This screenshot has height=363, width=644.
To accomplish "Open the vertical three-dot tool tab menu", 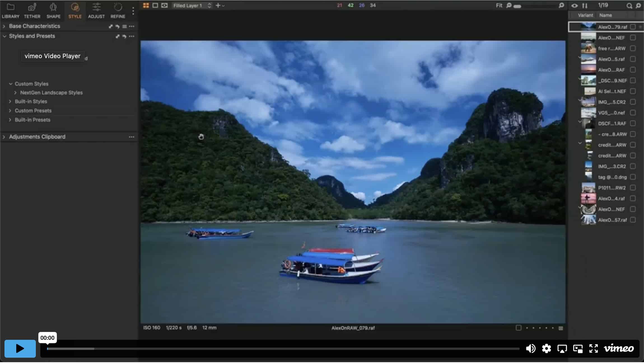I will point(133,11).
